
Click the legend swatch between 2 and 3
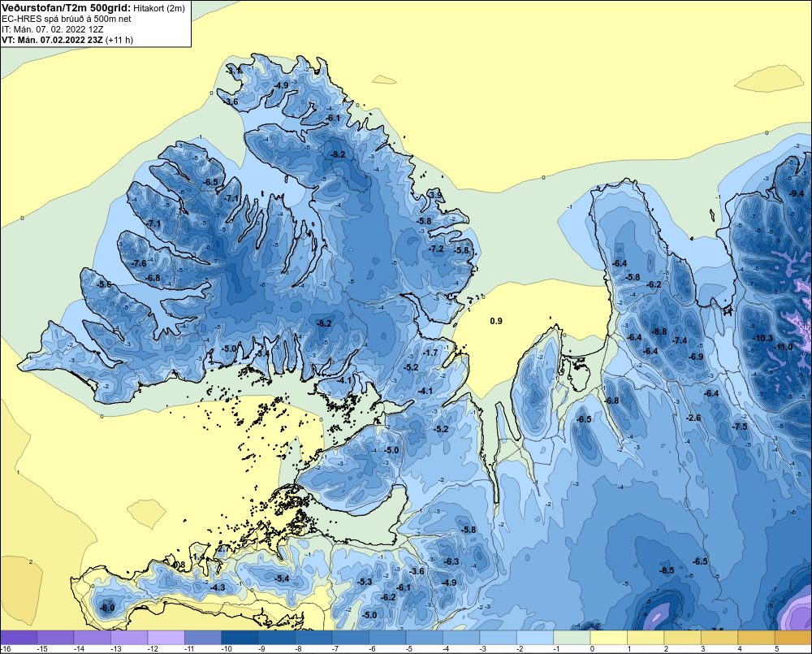pyautogui.click(x=683, y=638)
